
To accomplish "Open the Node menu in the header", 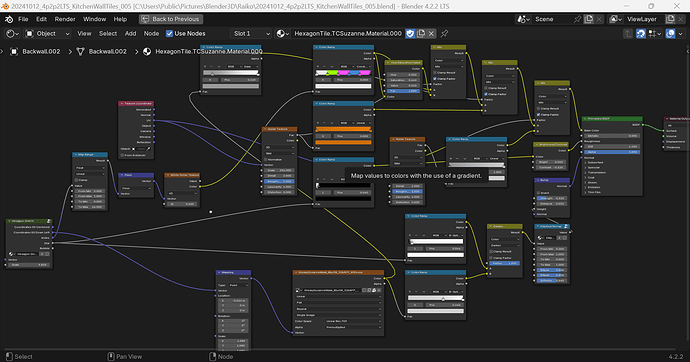I will 151,33.
